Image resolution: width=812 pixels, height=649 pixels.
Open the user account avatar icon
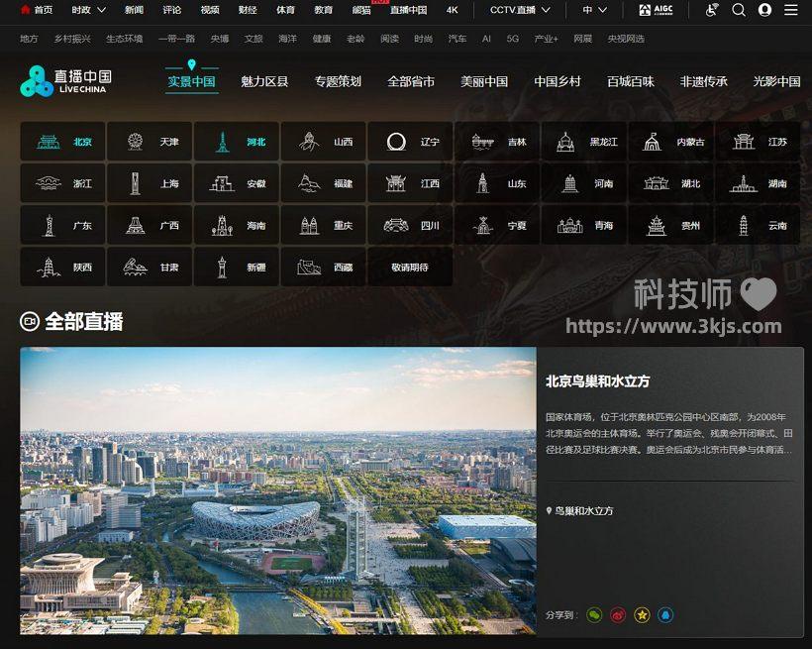(x=764, y=10)
